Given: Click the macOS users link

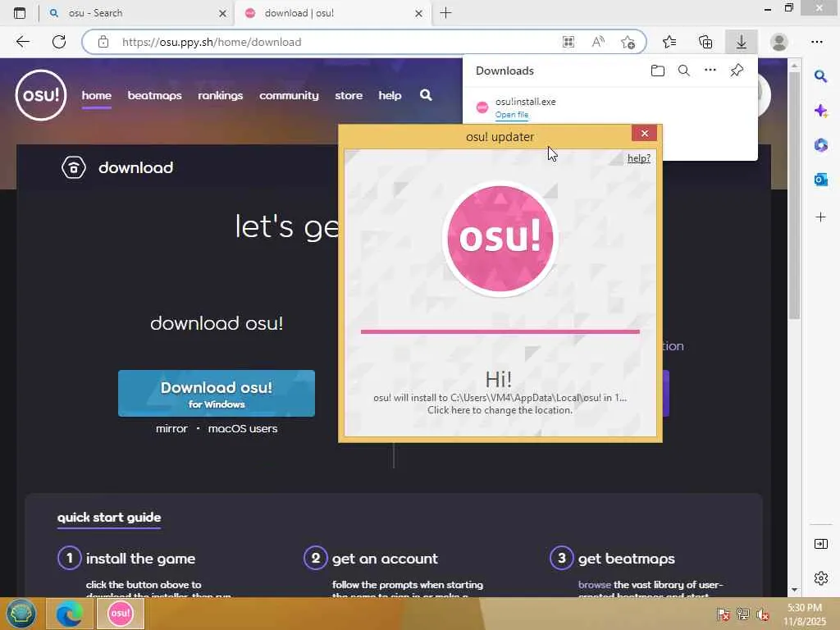Looking at the screenshot, I should point(243,428).
